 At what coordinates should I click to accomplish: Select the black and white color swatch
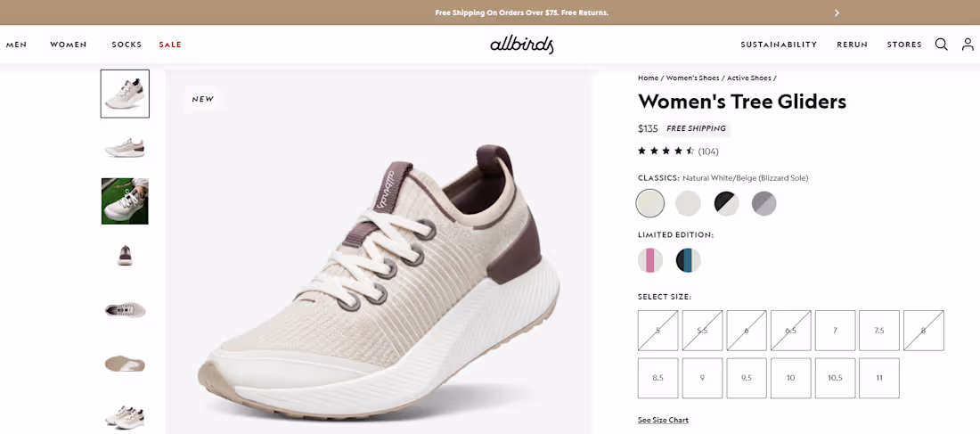coord(726,203)
